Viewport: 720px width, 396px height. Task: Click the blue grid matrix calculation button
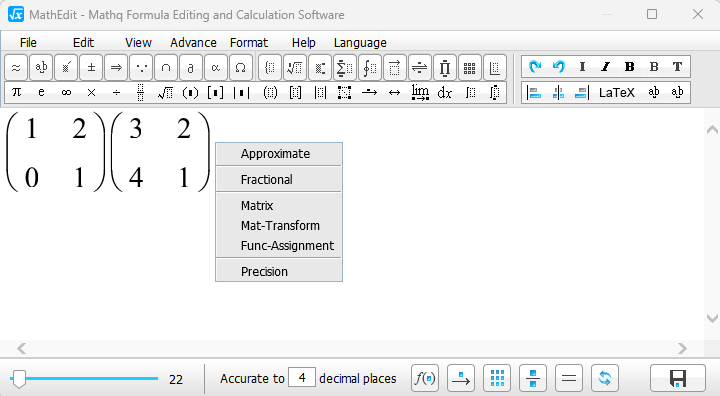497,379
